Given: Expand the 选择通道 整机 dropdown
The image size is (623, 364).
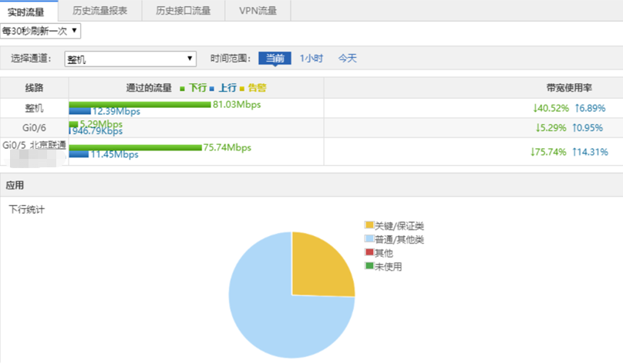Looking at the screenshot, I should point(130,59).
